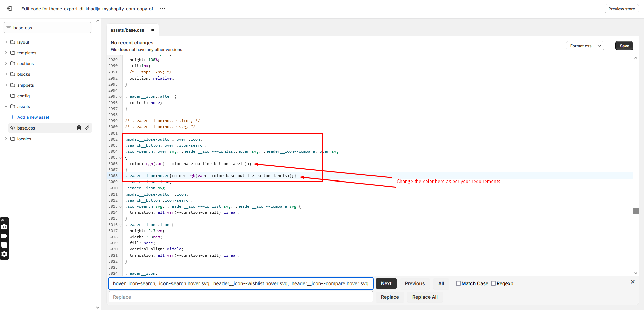Select the assets folder label
Viewport: 644px width, 310px height.
(23, 106)
